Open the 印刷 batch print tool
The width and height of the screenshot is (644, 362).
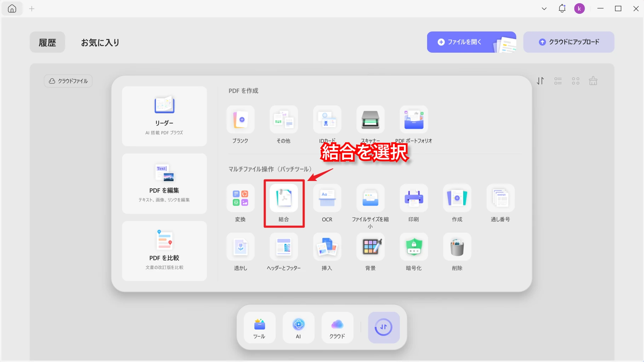[414, 198]
